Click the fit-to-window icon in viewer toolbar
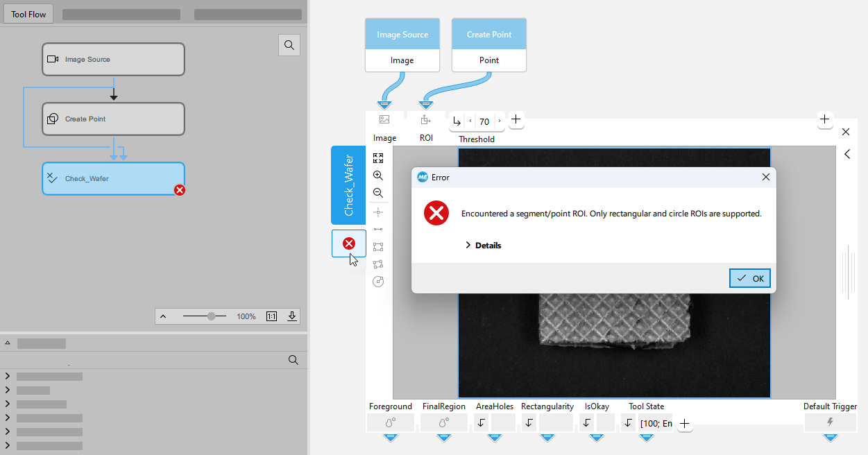 click(x=378, y=158)
